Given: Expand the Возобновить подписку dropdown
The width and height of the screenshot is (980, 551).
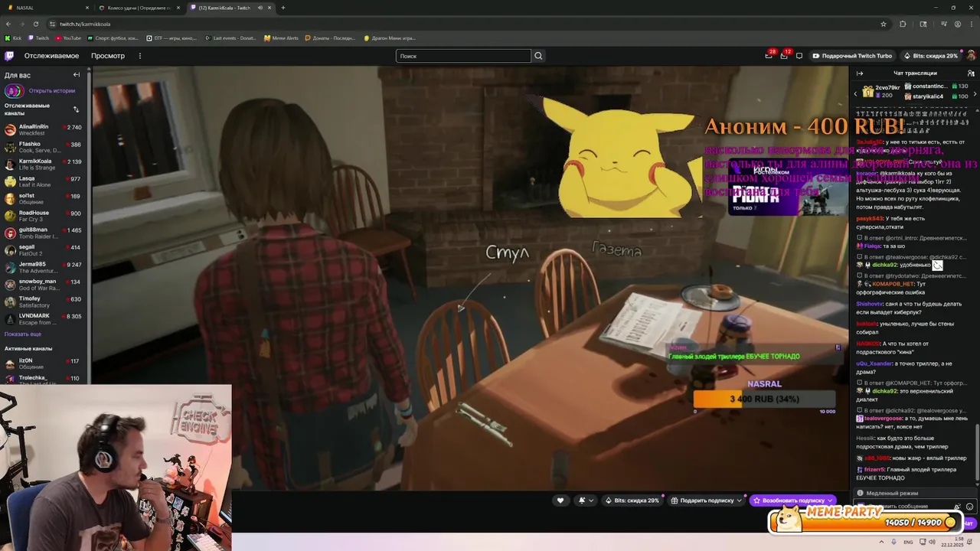Looking at the screenshot, I should [x=830, y=500].
